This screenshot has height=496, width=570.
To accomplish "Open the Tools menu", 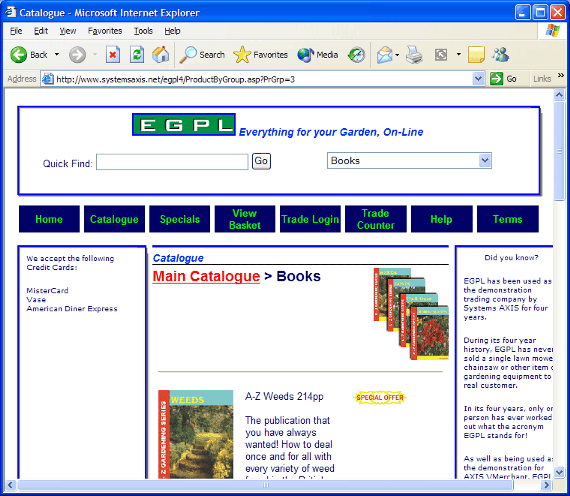I will 143,31.
